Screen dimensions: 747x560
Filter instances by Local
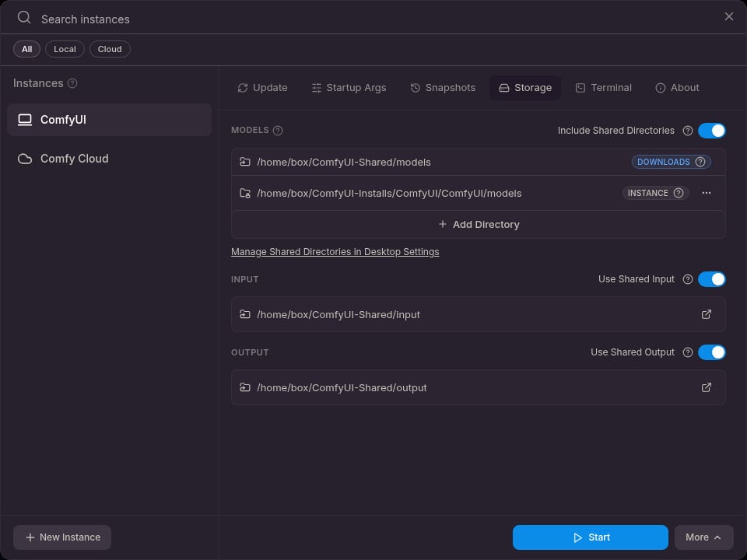coord(65,49)
